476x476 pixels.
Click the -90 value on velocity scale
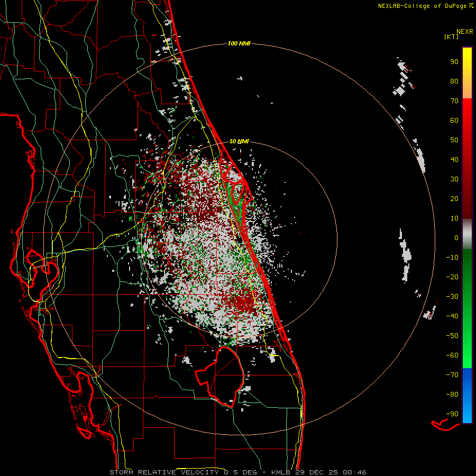coord(452,414)
